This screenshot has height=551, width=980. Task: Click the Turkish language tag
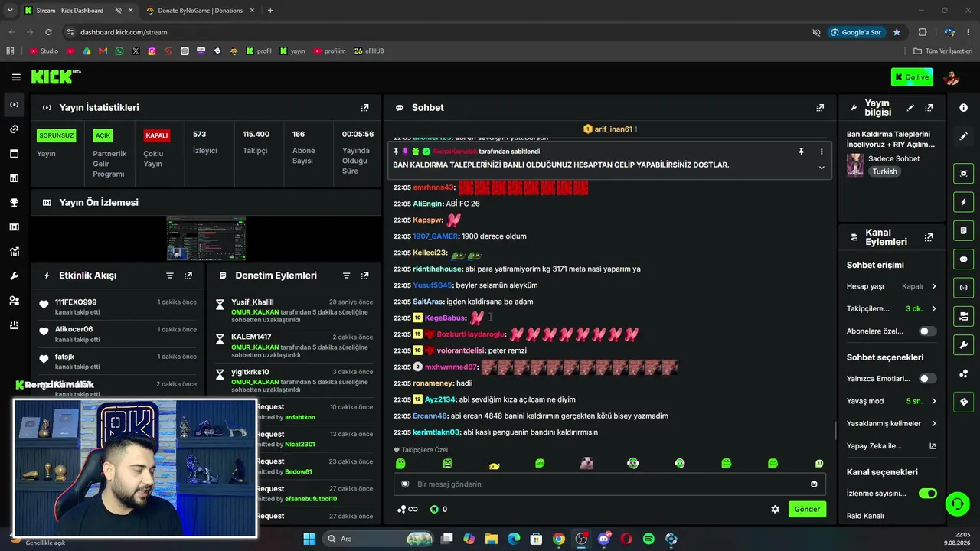(x=884, y=172)
